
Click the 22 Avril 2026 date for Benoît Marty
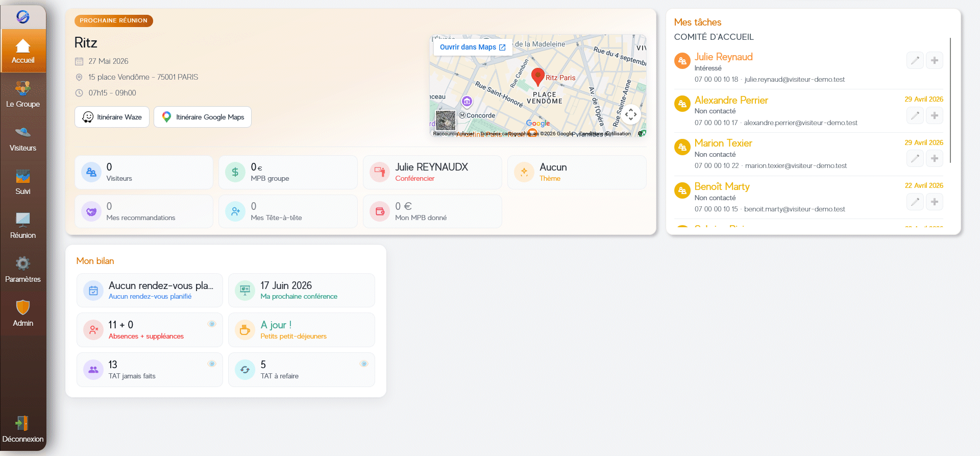click(924, 185)
